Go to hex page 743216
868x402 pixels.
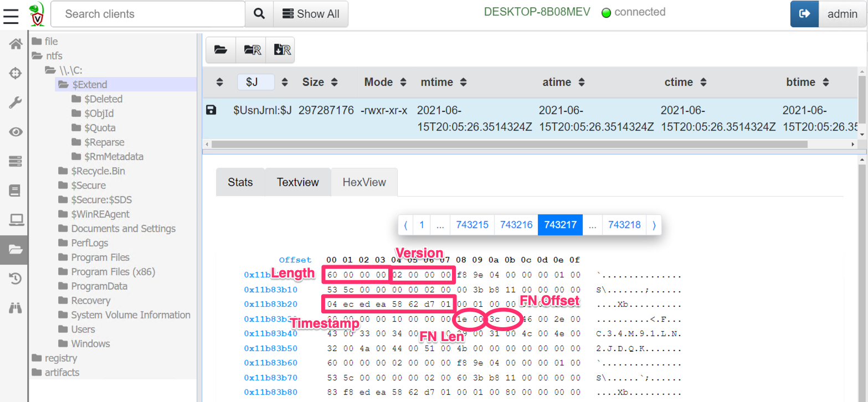pyautogui.click(x=516, y=225)
